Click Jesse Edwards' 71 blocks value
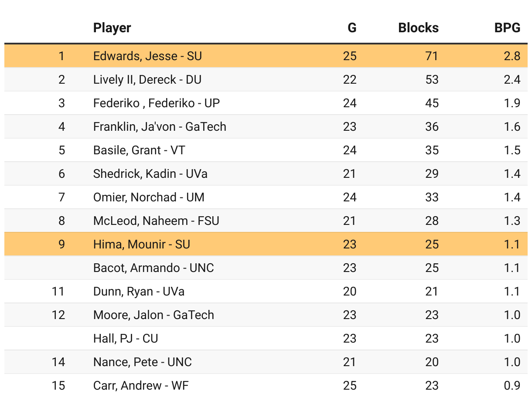This screenshot has width=532, height=401. coord(432,56)
